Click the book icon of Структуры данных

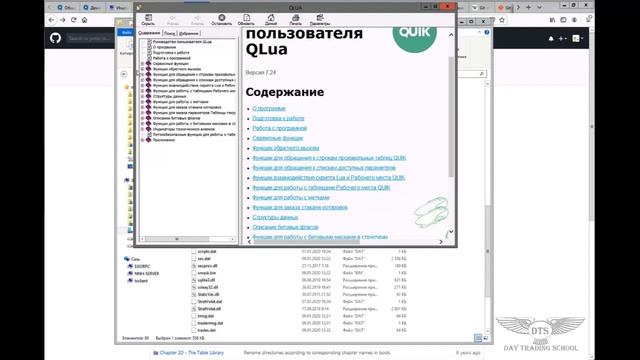tap(149, 96)
